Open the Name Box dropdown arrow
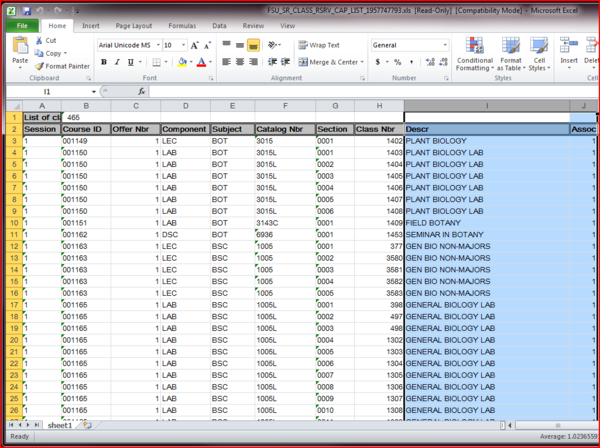The image size is (600, 448). coord(94,92)
